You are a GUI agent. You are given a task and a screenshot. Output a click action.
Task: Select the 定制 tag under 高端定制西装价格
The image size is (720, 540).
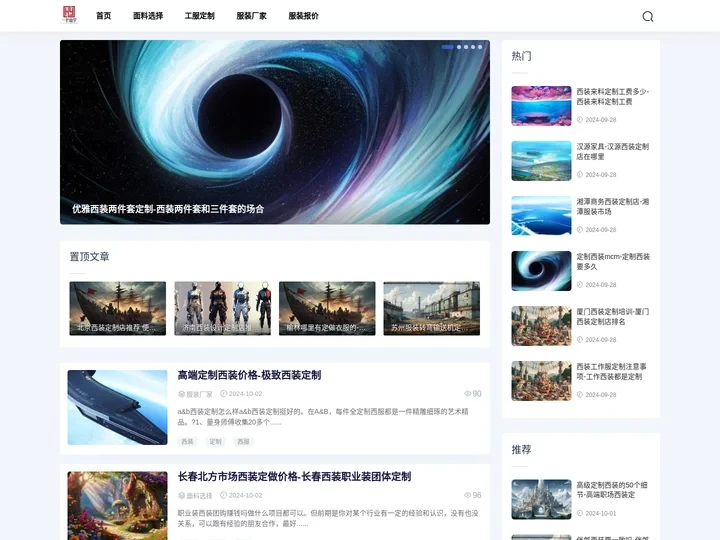pos(215,441)
